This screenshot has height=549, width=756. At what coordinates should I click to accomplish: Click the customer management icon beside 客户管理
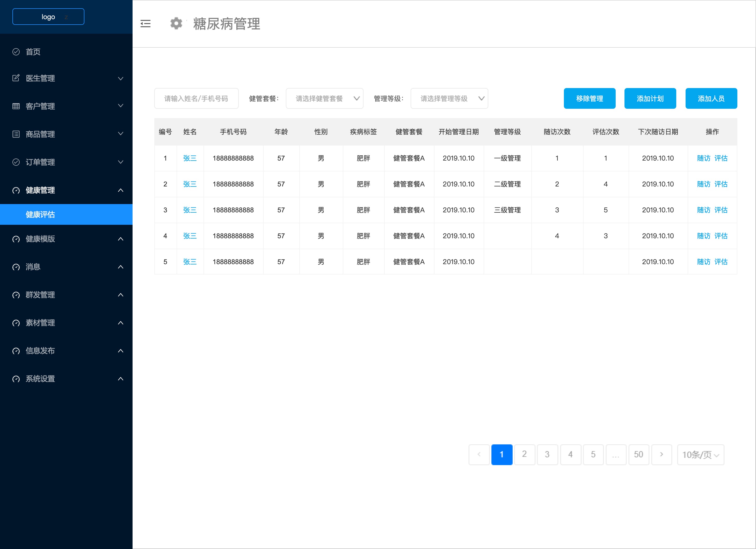point(16,106)
